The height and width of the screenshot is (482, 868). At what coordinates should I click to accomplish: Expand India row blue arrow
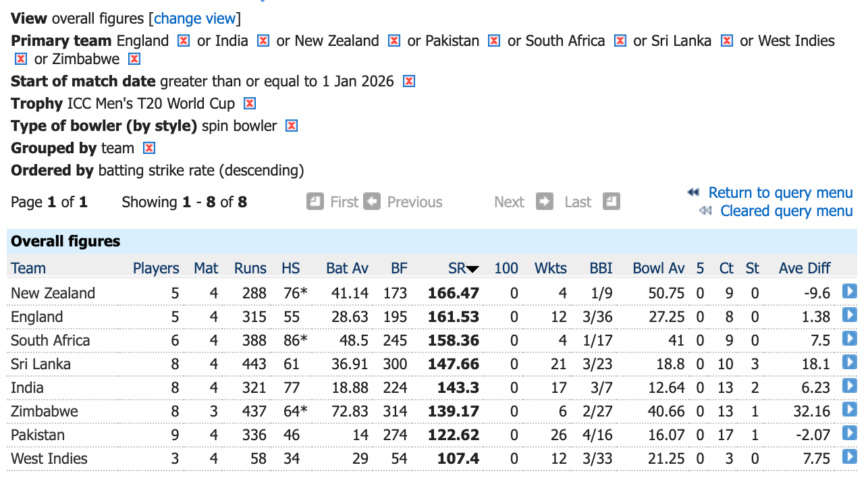coord(849,386)
